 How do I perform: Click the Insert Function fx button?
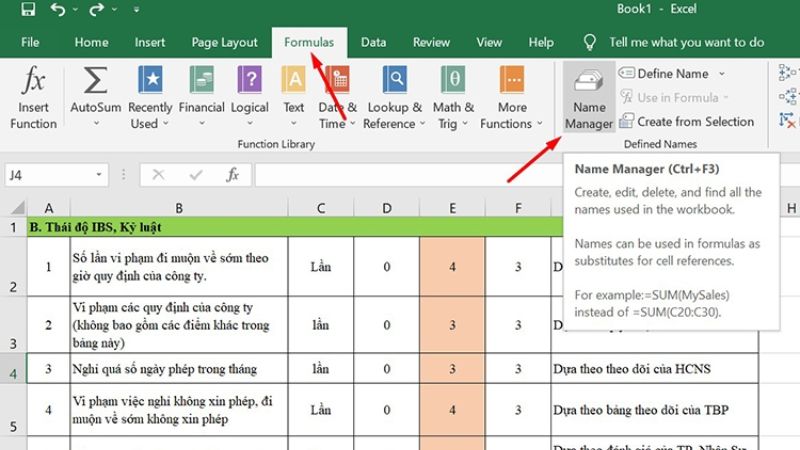[x=34, y=97]
